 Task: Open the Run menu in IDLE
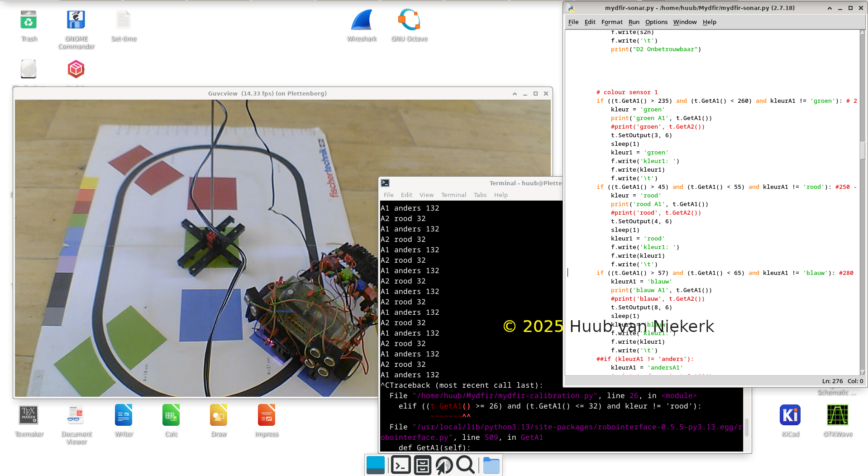tap(634, 22)
